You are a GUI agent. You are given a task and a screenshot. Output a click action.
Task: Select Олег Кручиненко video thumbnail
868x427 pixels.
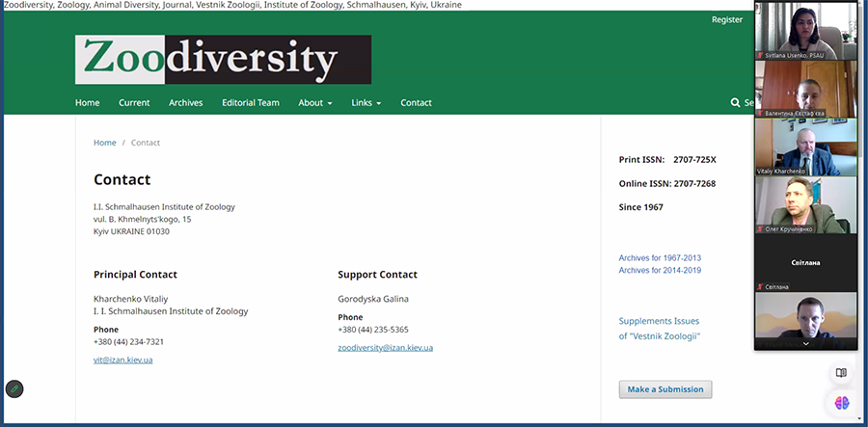tap(806, 205)
